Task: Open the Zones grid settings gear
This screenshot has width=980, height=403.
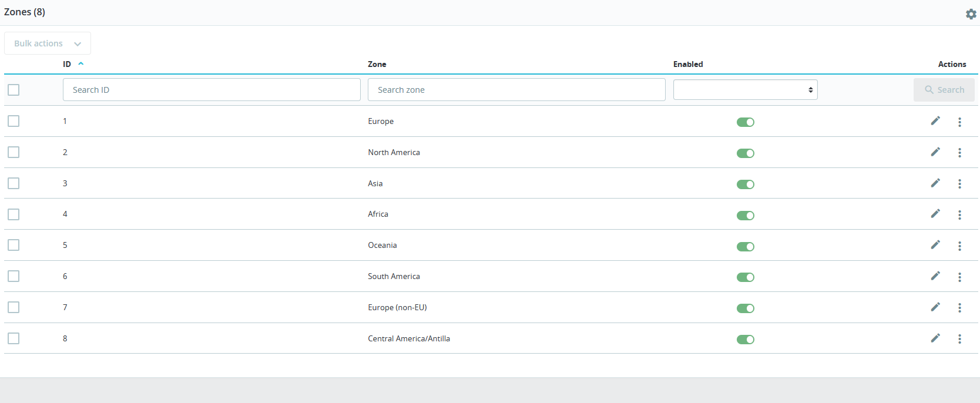Action: pos(971,14)
